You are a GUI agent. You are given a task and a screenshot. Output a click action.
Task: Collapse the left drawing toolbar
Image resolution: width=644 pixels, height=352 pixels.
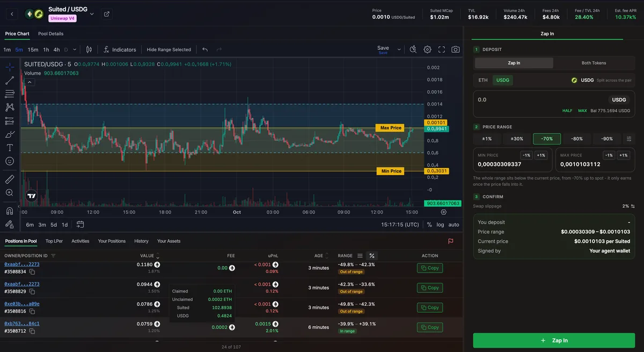(x=19, y=206)
